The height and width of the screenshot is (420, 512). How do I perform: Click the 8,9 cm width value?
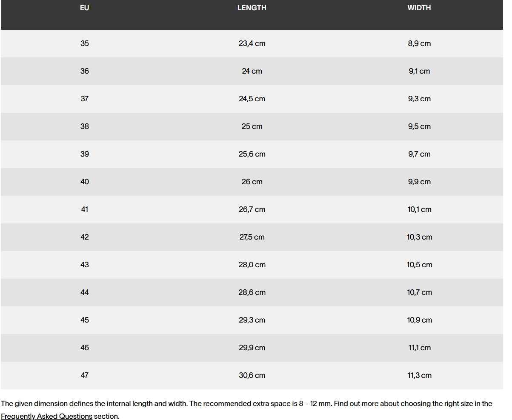click(x=419, y=43)
